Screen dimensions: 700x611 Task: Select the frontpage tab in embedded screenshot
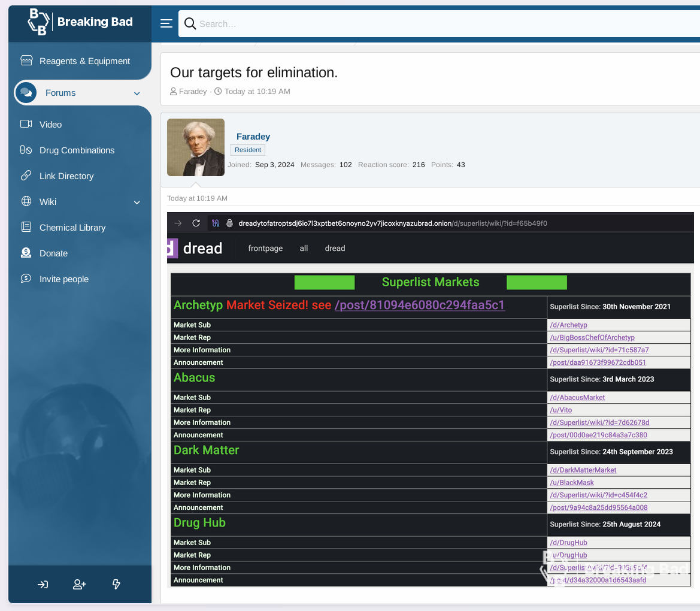[265, 249]
